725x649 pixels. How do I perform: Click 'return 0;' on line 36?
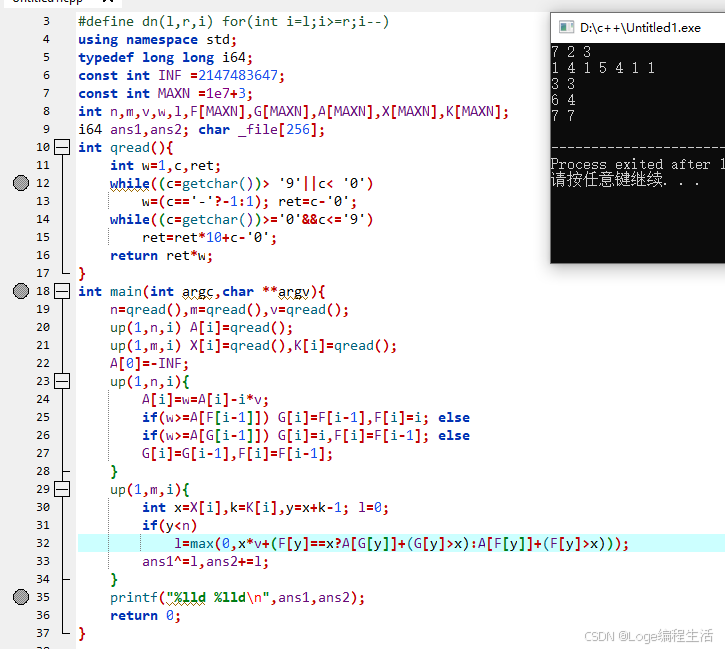145,616
